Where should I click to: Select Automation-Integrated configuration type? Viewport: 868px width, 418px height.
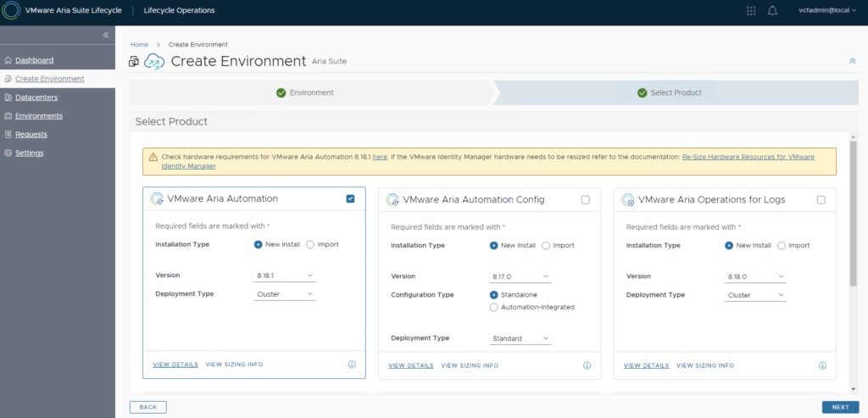click(x=494, y=307)
